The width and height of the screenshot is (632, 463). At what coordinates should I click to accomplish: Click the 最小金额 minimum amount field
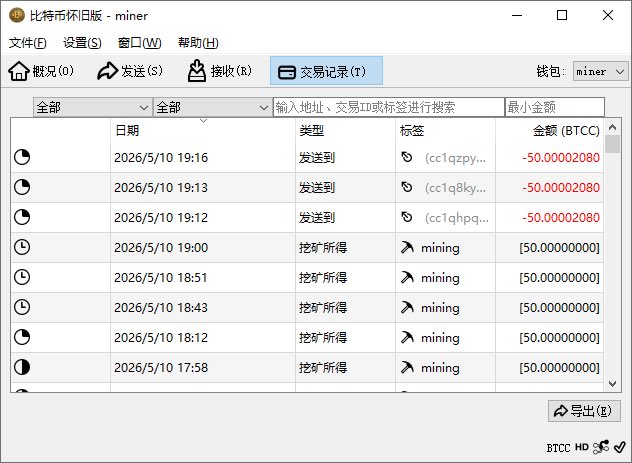[555, 107]
